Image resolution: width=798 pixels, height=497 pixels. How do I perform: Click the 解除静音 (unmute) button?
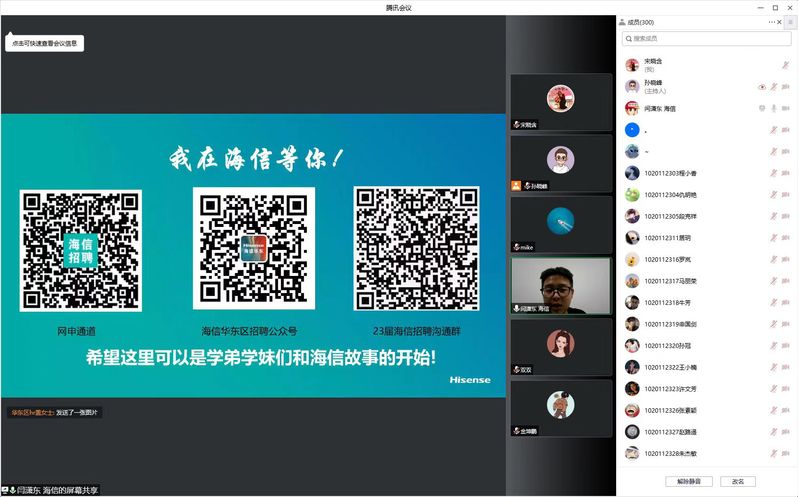tap(689, 481)
